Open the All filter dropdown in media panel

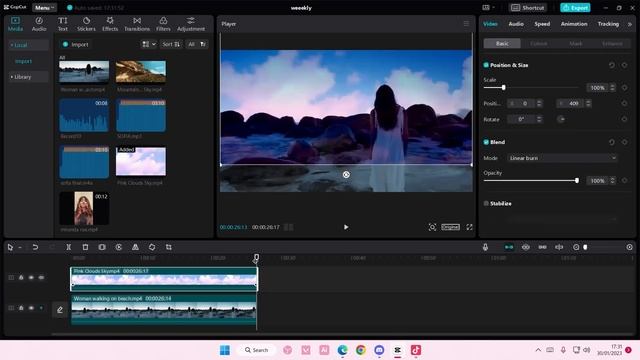click(197, 44)
